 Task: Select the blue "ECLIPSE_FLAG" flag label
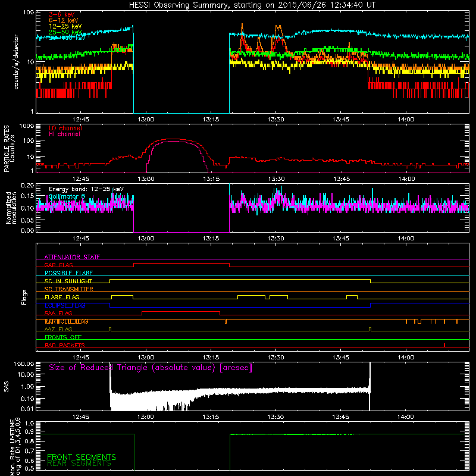[65, 305]
